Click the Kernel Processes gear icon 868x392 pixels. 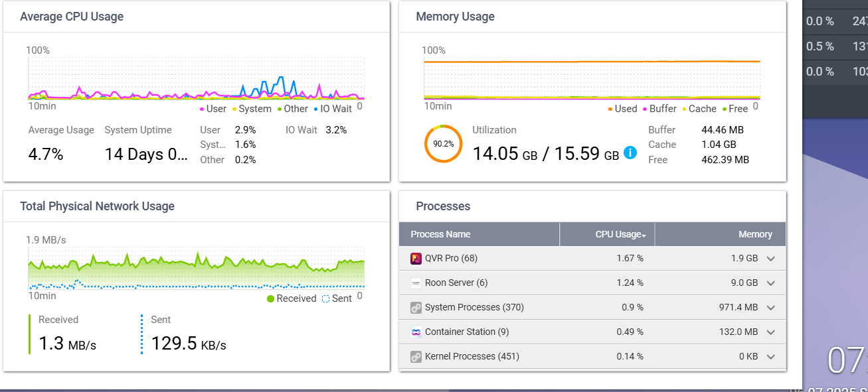pos(416,356)
